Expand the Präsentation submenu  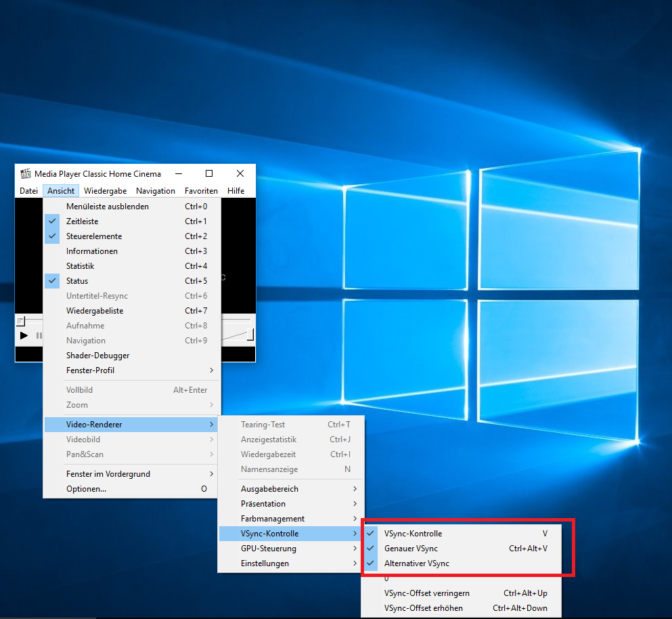pos(291,504)
